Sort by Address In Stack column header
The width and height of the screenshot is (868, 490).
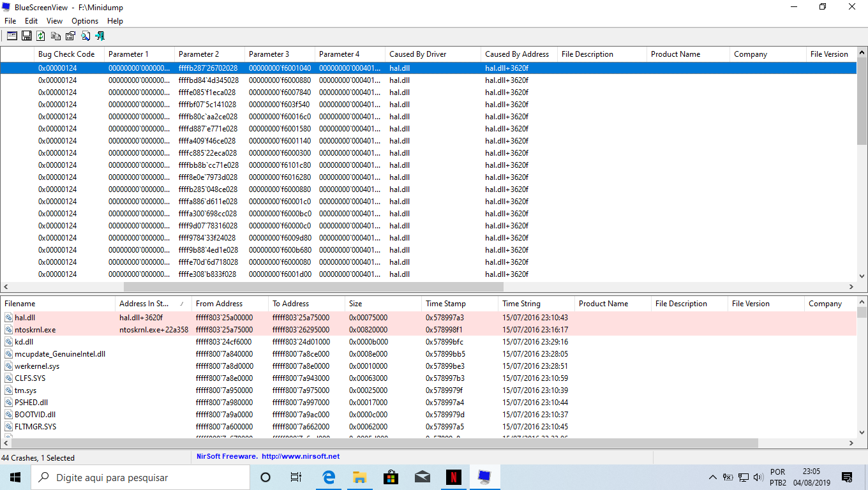(153, 304)
